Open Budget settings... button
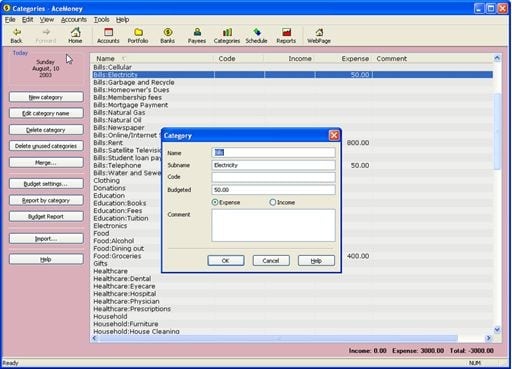Image resolution: width=512 pixels, height=369 pixels. tap(46, 184)
